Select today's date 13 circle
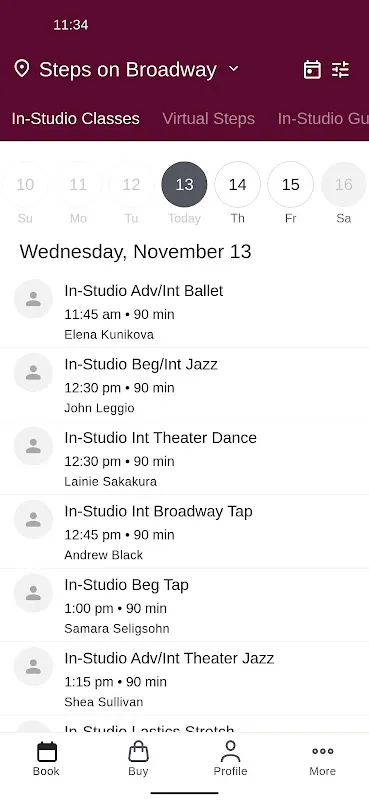Image resolution: width=369 pixels, height=800 pixels. coord(184,185)
